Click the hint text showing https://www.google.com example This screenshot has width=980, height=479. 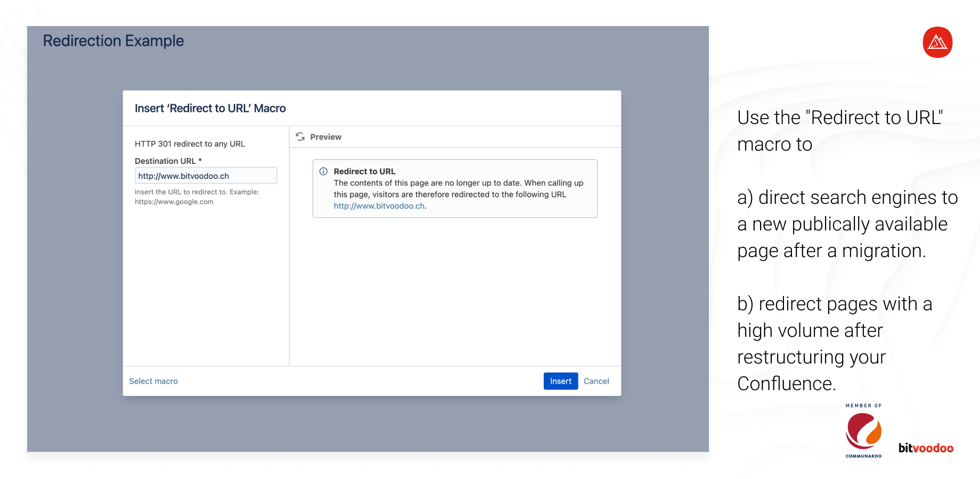pyautogui.click(x=197, y=197)
